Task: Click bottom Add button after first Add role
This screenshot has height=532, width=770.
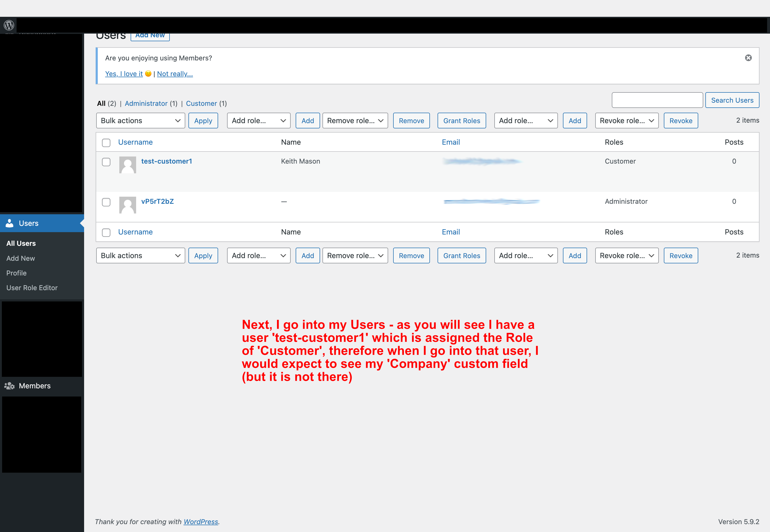Action: click(307, 256)
